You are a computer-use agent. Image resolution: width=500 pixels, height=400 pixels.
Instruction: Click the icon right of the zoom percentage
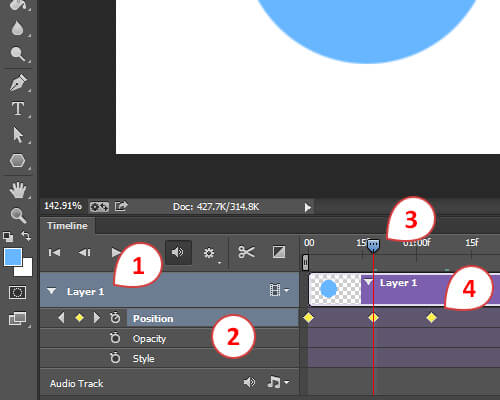tap(99, 207)
